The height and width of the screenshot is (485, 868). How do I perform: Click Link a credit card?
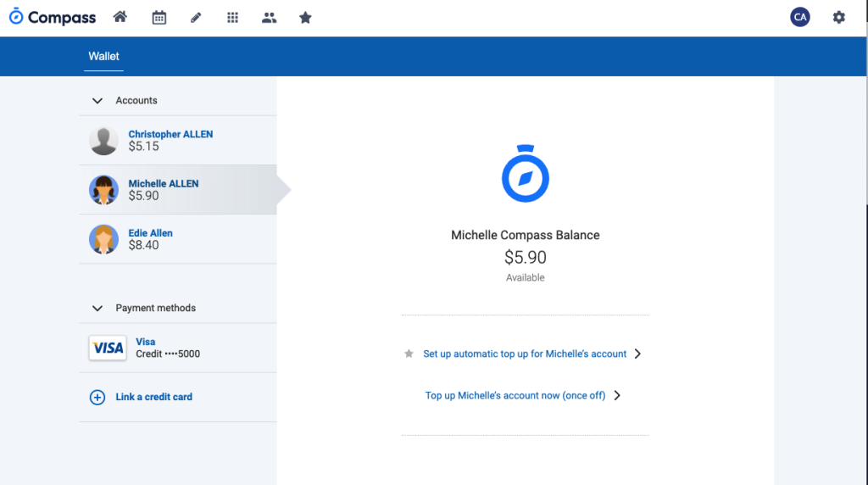click(154, 397)
